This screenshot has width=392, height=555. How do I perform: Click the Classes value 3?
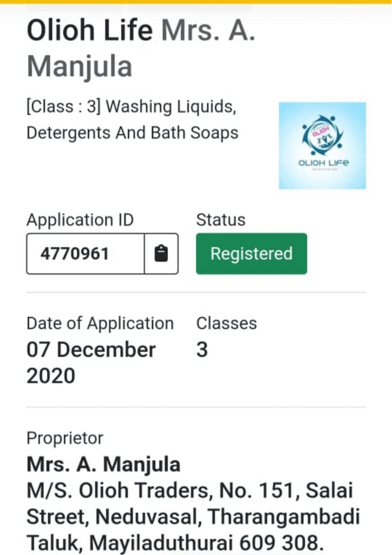click(202, 349)
